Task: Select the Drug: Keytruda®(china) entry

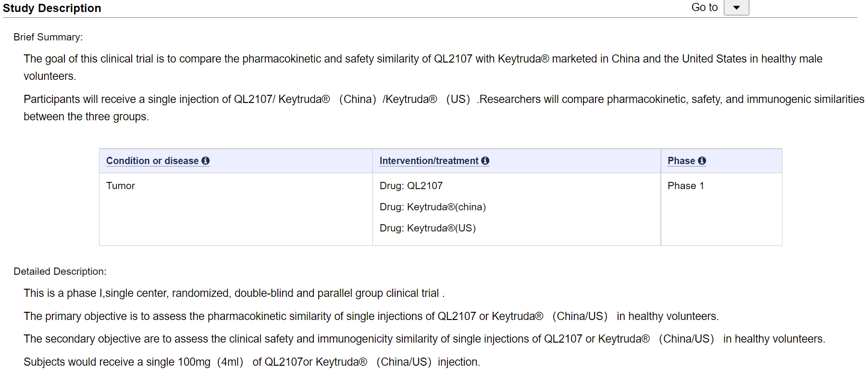Action: (x=433, y=207)
